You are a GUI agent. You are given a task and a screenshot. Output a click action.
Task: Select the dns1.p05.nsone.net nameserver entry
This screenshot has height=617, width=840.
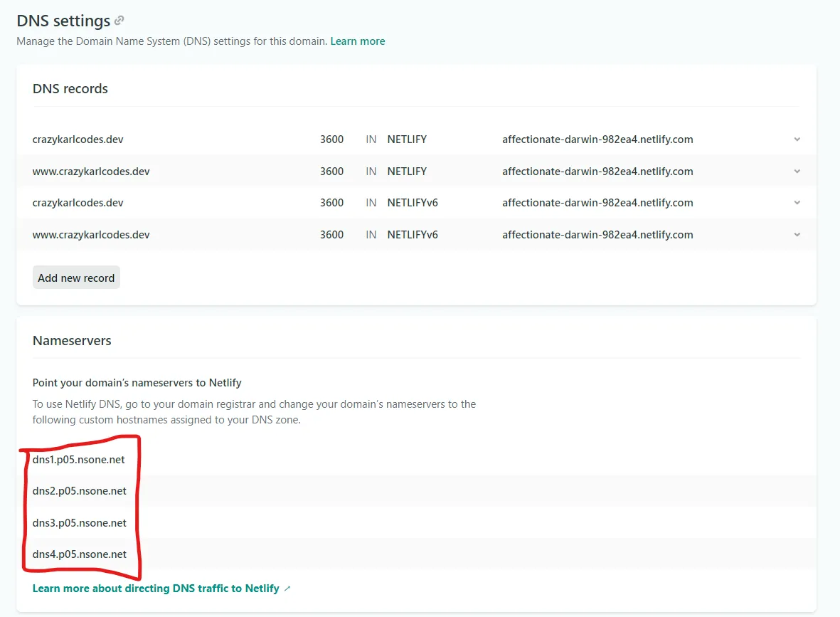tap(79, 460)
